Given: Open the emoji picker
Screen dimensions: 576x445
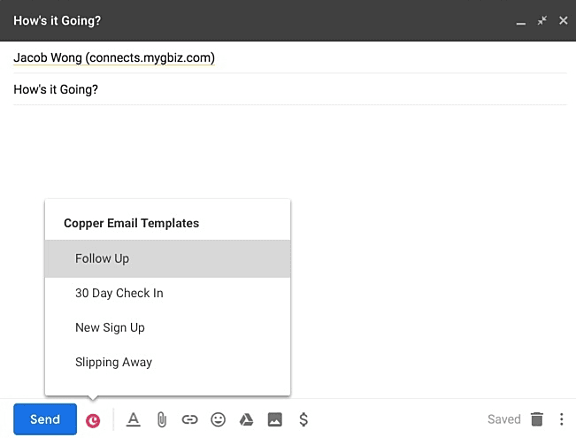Looking at the screenshot, I should point(218,419).
